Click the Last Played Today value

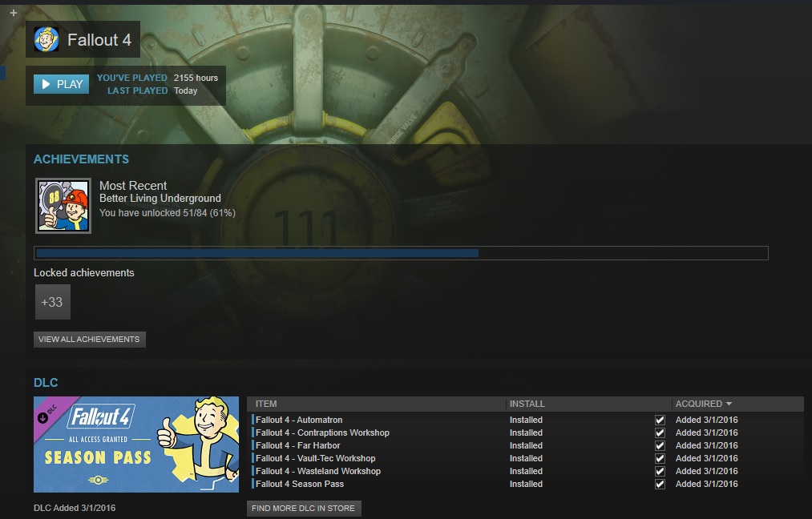point(185,91)
